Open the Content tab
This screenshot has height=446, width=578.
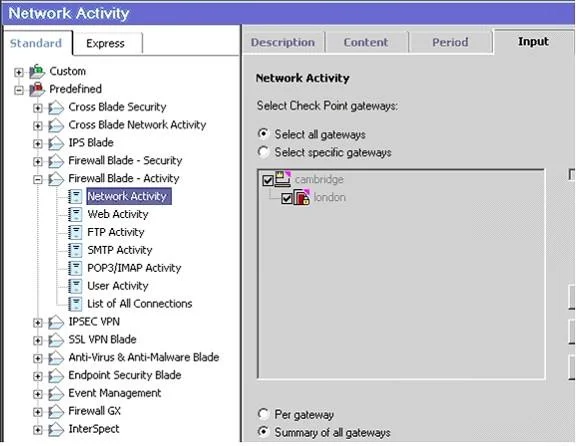pyautogui.click(x=366, y=42)
